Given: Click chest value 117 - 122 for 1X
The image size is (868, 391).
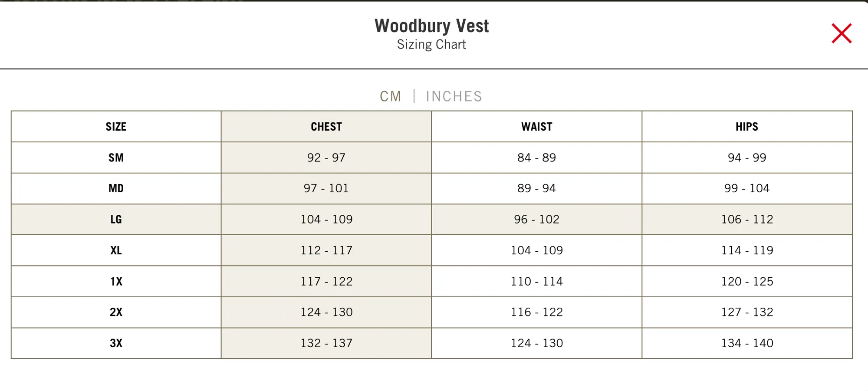Looking at the screenshot, I should coord(326,282).
